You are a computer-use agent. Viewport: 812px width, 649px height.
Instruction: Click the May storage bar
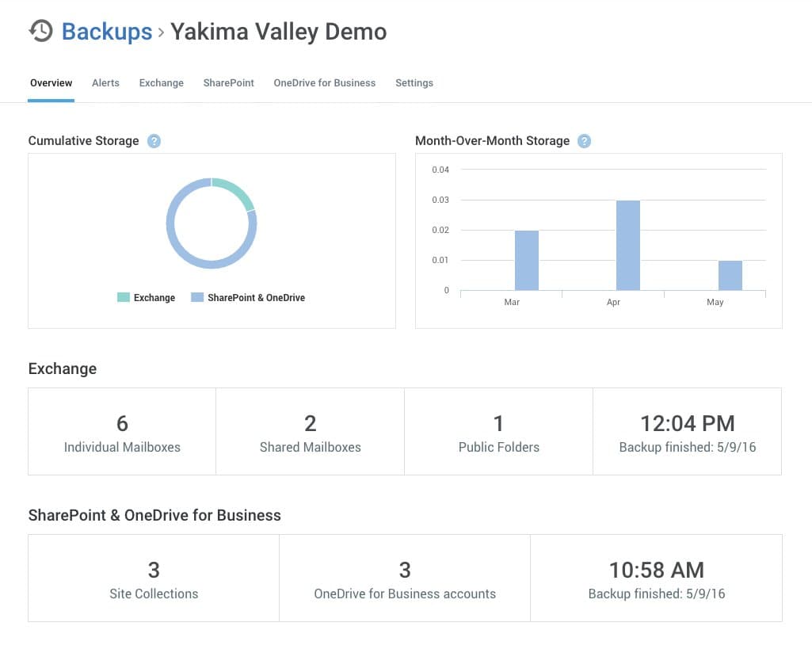click(730, 275)
